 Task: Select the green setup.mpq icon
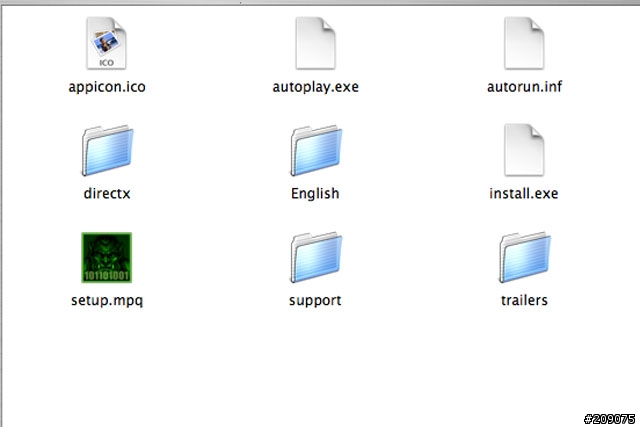(107, 258)
